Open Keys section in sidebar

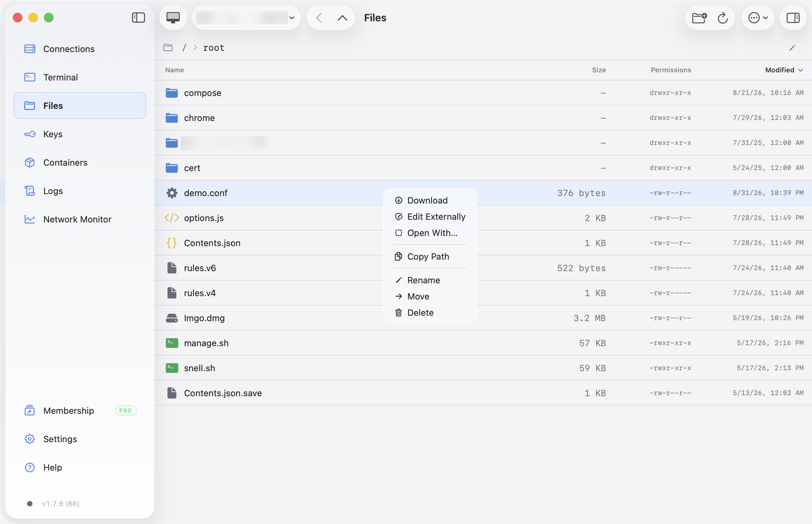[80, 134]
